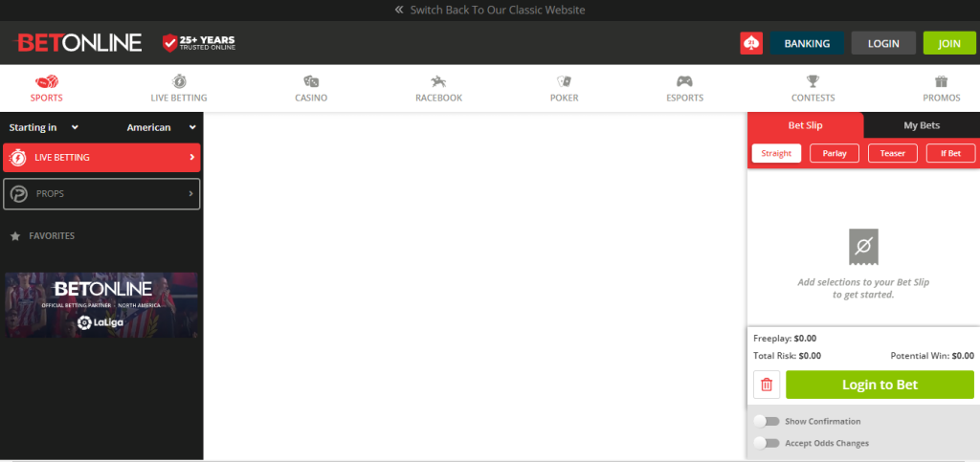Click the BetOnline logo in header
Image resolution: width=980 pixels, height=462 pixels.
tap(78, 42)
